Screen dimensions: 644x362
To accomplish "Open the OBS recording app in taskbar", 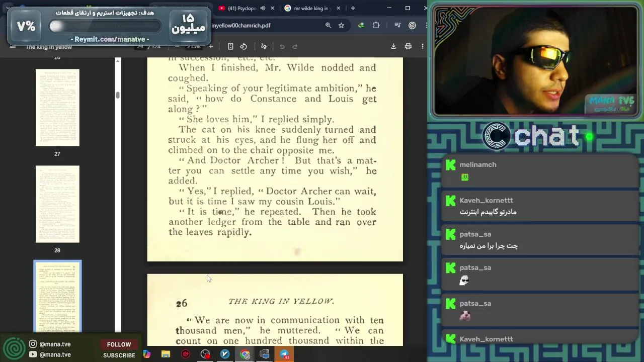I will pos(205,354).
